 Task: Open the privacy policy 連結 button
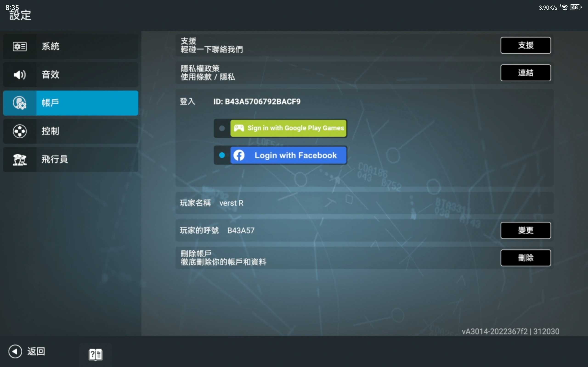point(525,72)
